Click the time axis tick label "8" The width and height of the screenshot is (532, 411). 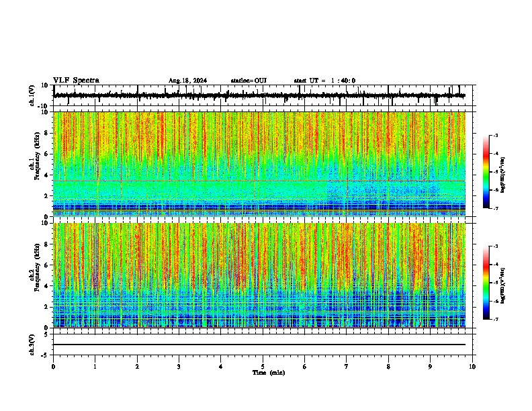click(388, 367)
